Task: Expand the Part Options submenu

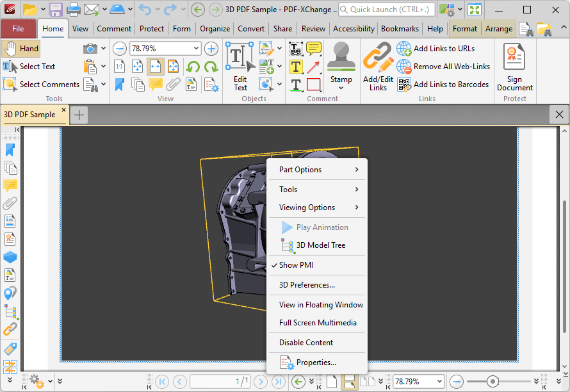Action: click(301, 170)
